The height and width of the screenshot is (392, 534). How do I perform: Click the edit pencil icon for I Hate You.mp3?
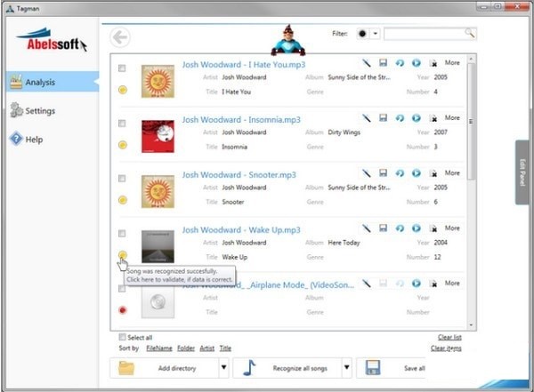[366, 63]
